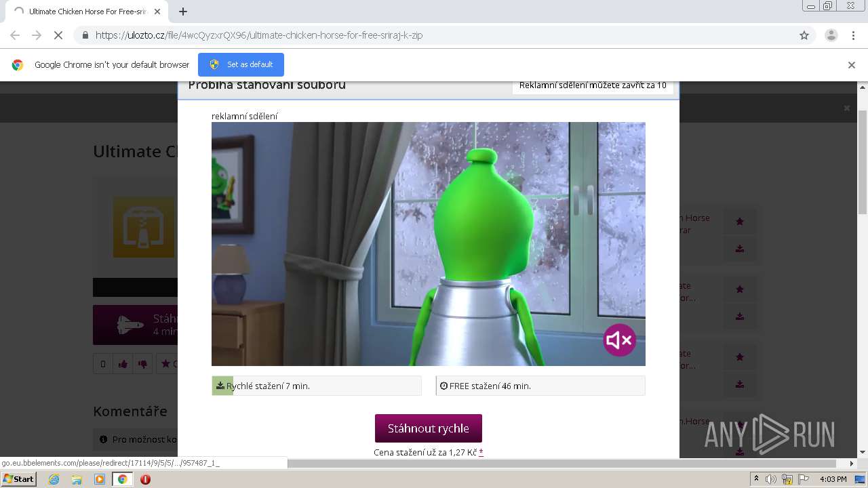
Task: Click the Action Center flag icon
Action: pyautogui.click(x=803, y=479)
